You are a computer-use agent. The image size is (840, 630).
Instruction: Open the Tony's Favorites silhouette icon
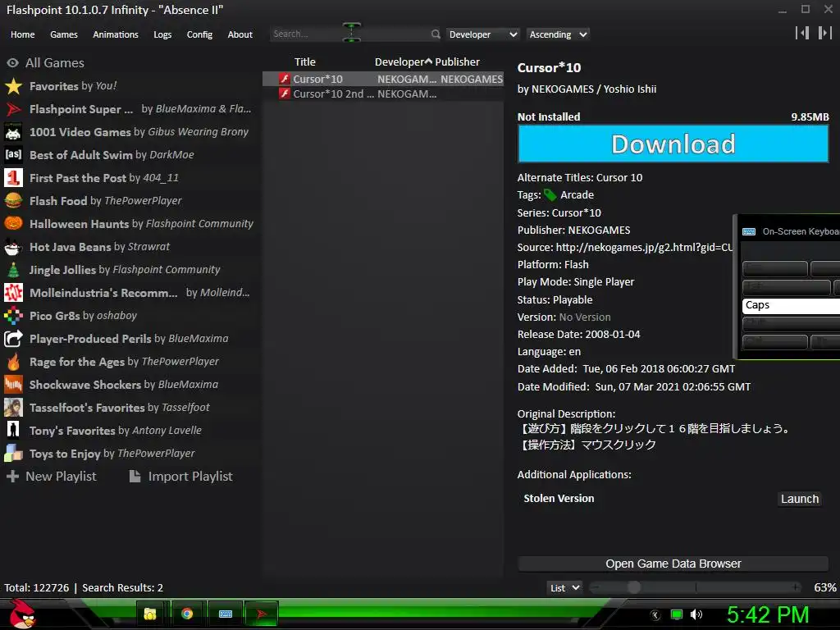[x=13, y=430]
